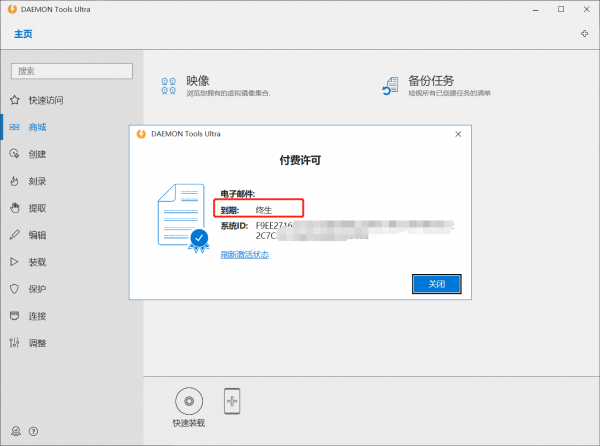Open the 编辑 pencil icon

coord(15,235)
